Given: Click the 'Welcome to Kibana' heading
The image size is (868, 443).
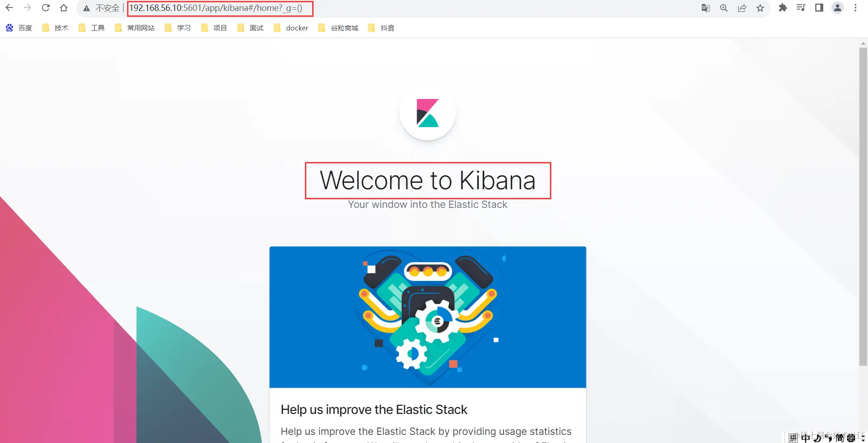Looking at the screenshot, I should pyautogui.click(x=427, y=180).
